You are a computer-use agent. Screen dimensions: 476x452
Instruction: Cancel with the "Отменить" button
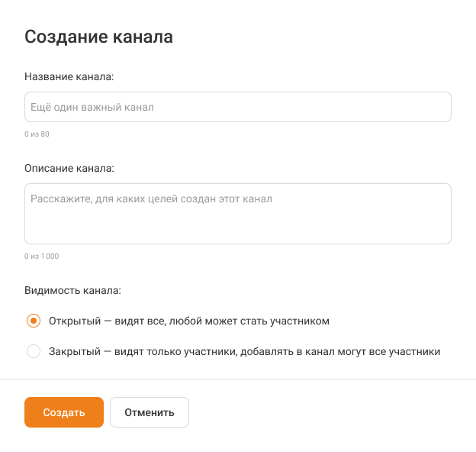[x=150, y=412]
